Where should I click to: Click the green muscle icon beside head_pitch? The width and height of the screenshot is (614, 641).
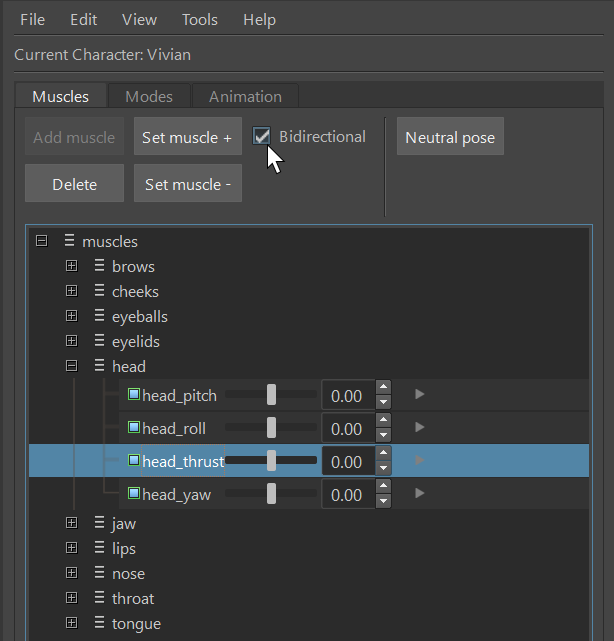click(x=135, y=395)
